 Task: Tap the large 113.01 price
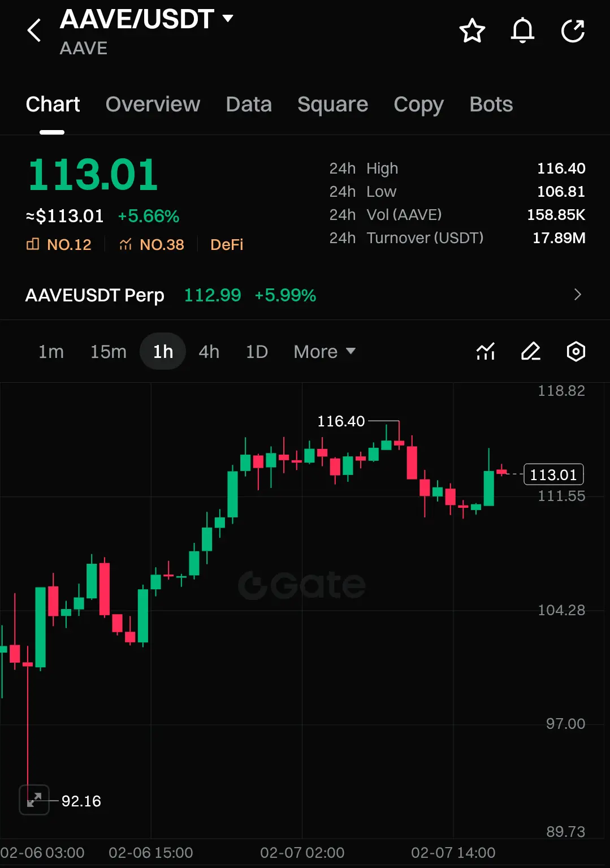(x=93, y=174)
